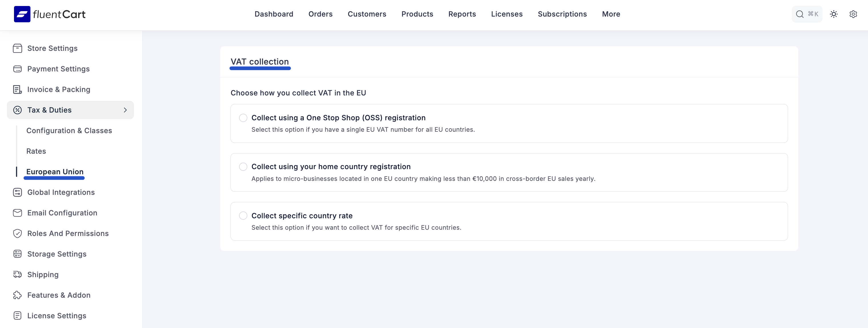Click the Tax & Duties percent icon
This screenshot has width=868, height=328.
pos(17,110)
